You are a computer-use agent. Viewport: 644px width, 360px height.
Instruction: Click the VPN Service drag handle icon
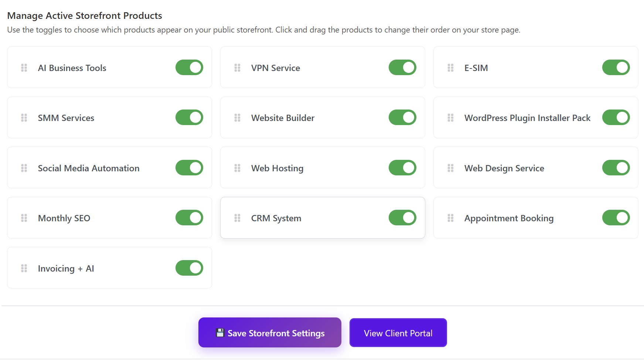point(237,68)
